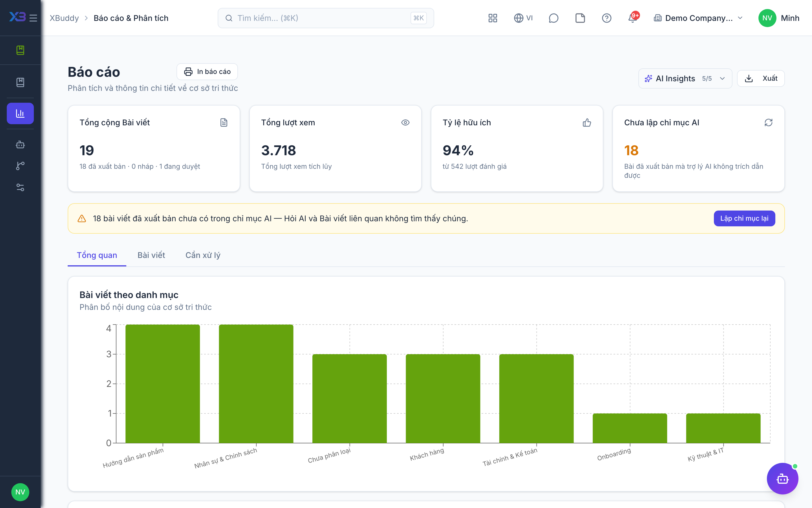Open the help question mark icon
812x508 pixels.
click(607, 18)
